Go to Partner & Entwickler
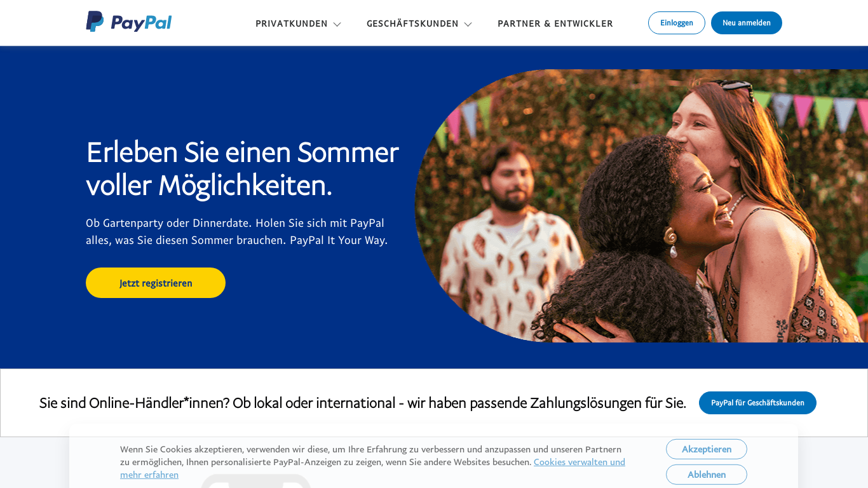The width and height of the screenshot is (868, 488). (555, 24)
